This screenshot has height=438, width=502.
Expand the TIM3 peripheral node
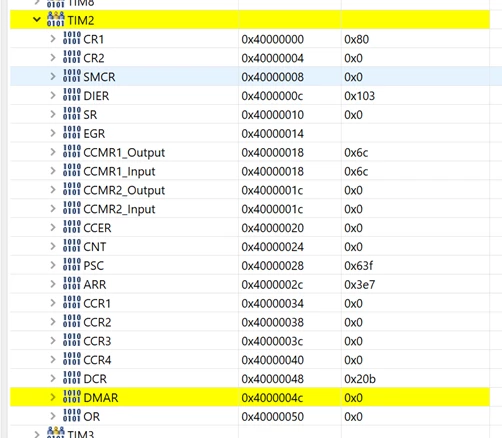click(37, 434)
